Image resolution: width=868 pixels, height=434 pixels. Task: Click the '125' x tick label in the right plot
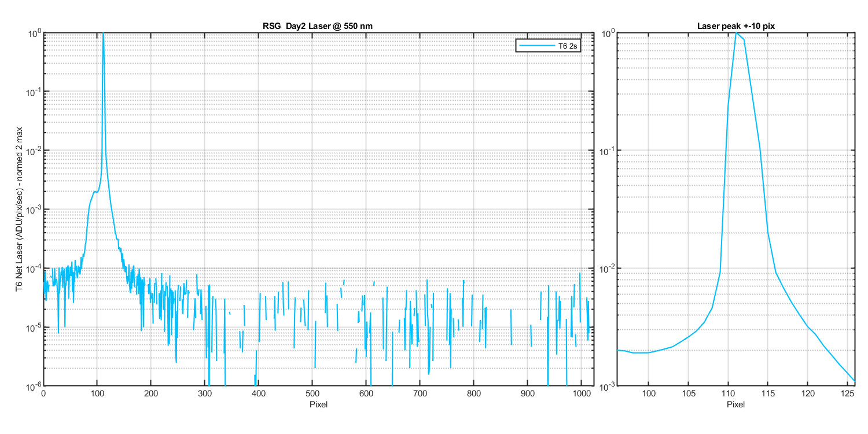847,393
